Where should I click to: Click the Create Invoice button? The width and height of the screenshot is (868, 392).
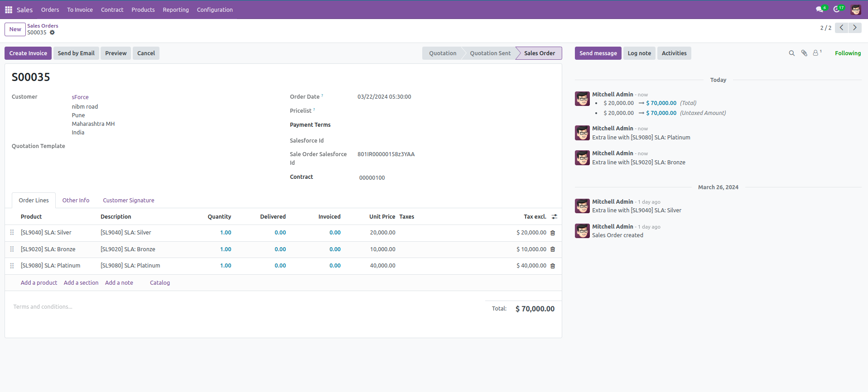pos(28,53)
